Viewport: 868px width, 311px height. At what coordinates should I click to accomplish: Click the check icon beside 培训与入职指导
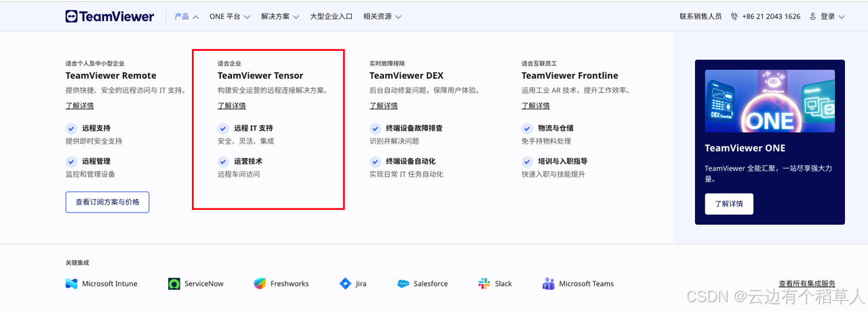(526, 161)
